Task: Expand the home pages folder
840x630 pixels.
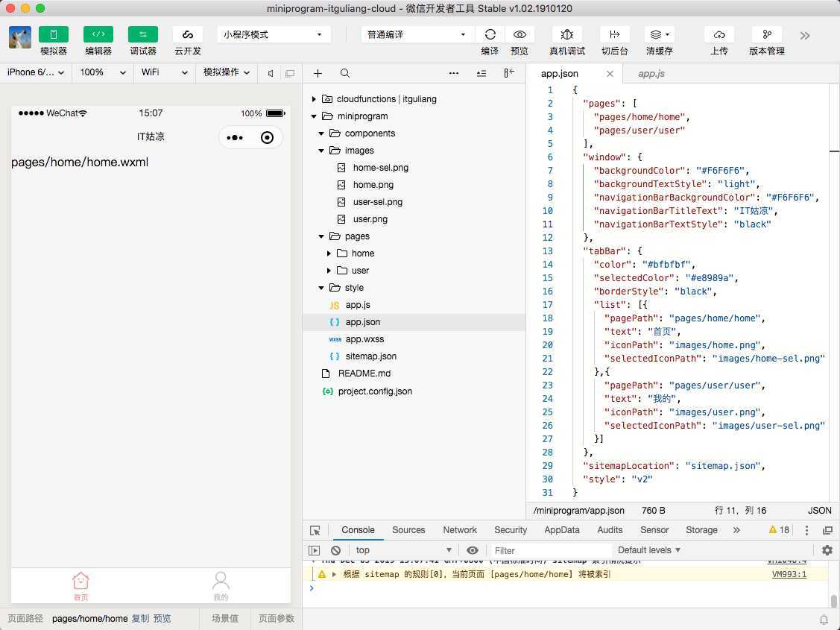Action: [329, 253]
